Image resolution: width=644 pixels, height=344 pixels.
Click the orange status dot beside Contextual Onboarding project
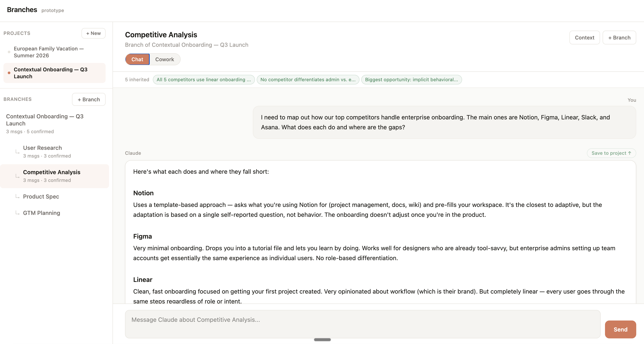[x=9, y=73]
